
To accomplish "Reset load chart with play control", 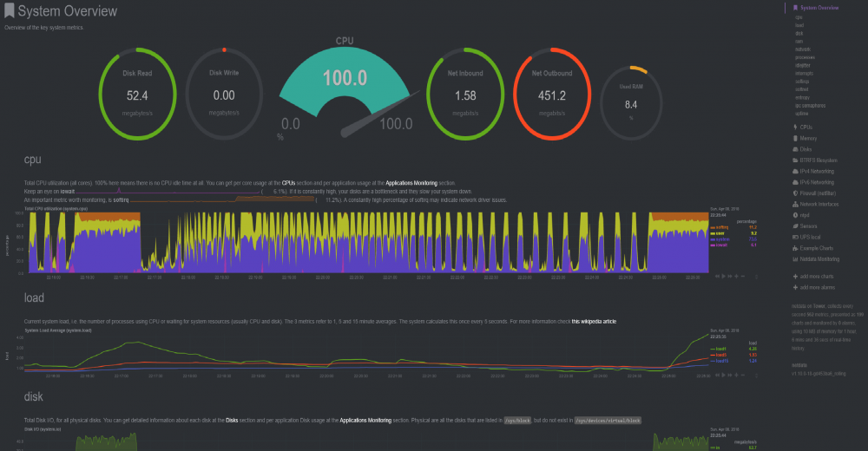I will (724, 376).
